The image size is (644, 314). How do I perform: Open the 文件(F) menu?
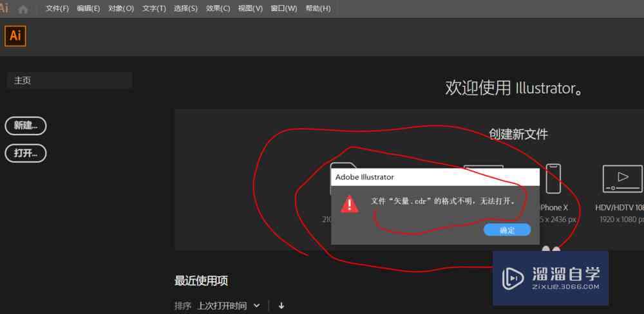click(57, 8)
